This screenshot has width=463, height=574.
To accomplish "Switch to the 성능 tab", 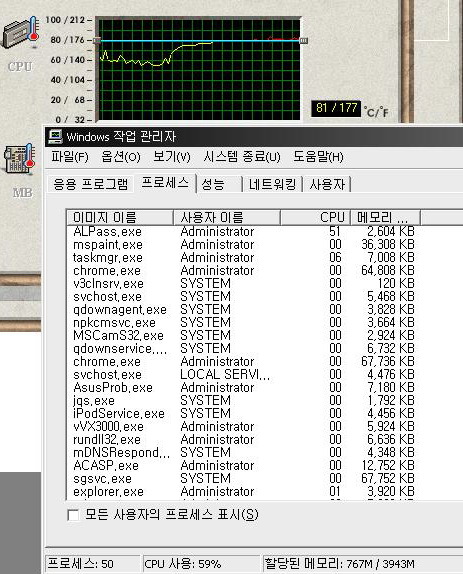I will (220, 184).
